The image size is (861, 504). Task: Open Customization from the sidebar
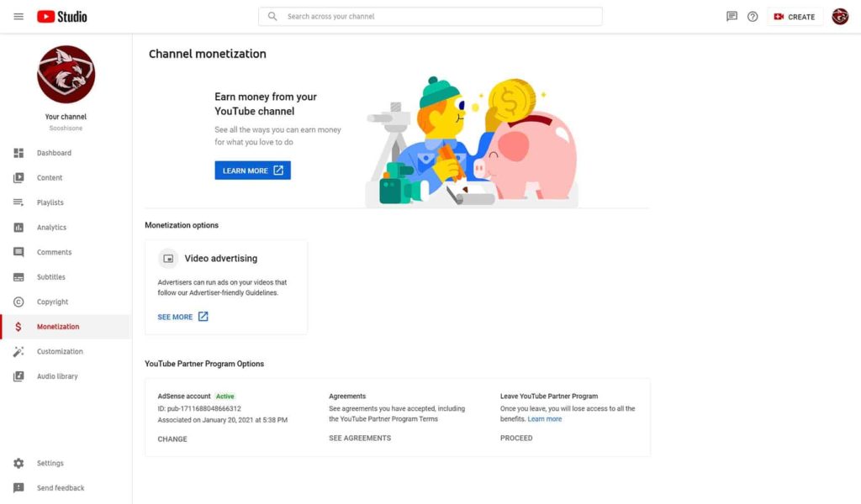tap(60, 351)
